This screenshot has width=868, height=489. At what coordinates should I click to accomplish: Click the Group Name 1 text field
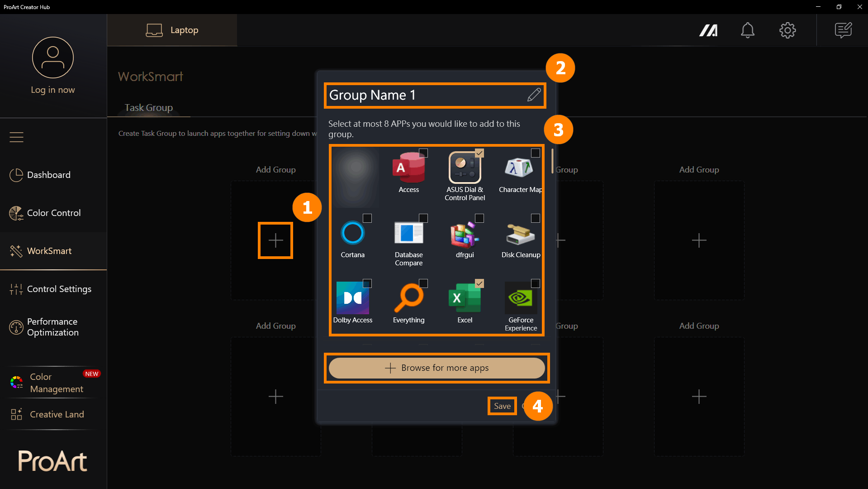pyautogui.click(x=435, y=95)
